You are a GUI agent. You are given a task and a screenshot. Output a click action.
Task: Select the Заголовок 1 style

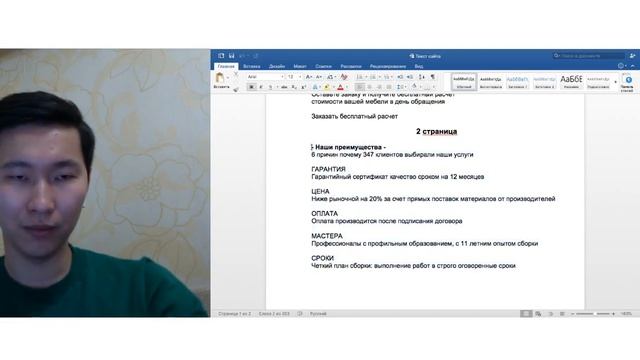pyautogui.click(x=517, y=82)
